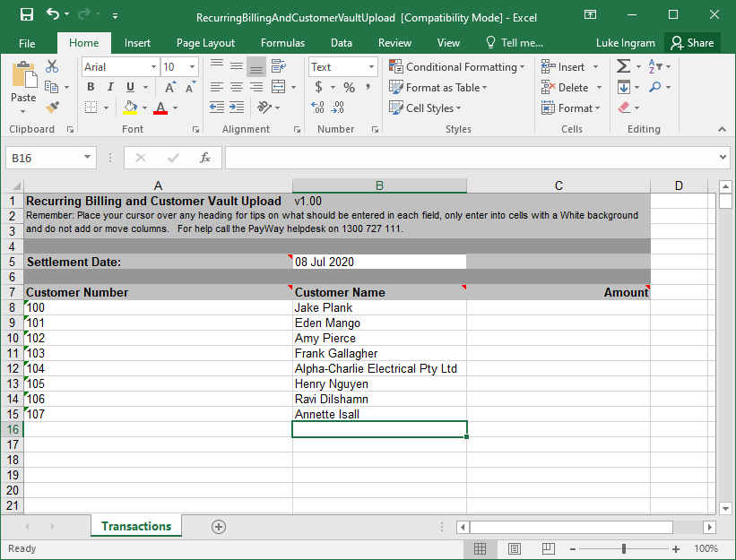Click the Wrap Text icon
The image size is (736, 560).
coord(277,65)
